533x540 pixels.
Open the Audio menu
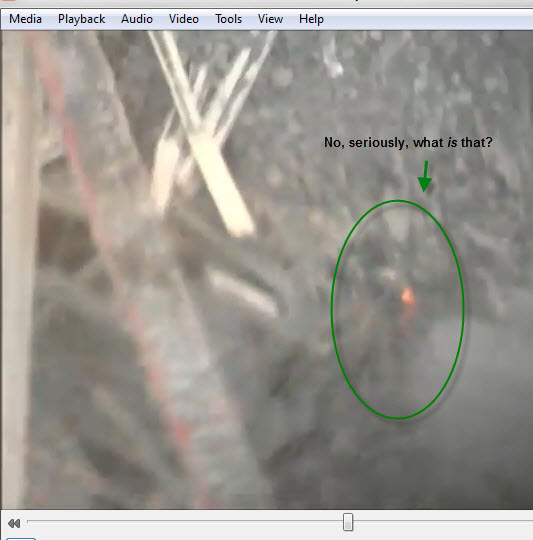137,19
